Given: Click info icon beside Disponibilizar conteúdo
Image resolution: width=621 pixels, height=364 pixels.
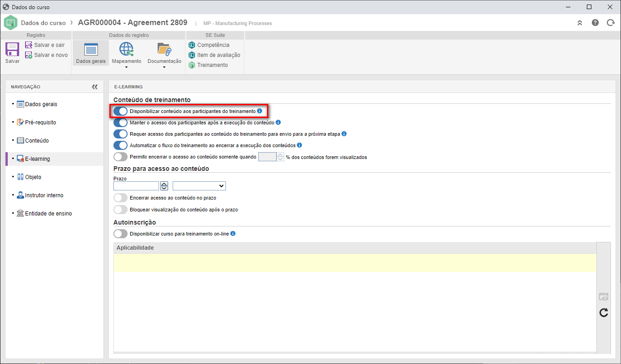Looking at the screenshot, I should pos(260,111).
